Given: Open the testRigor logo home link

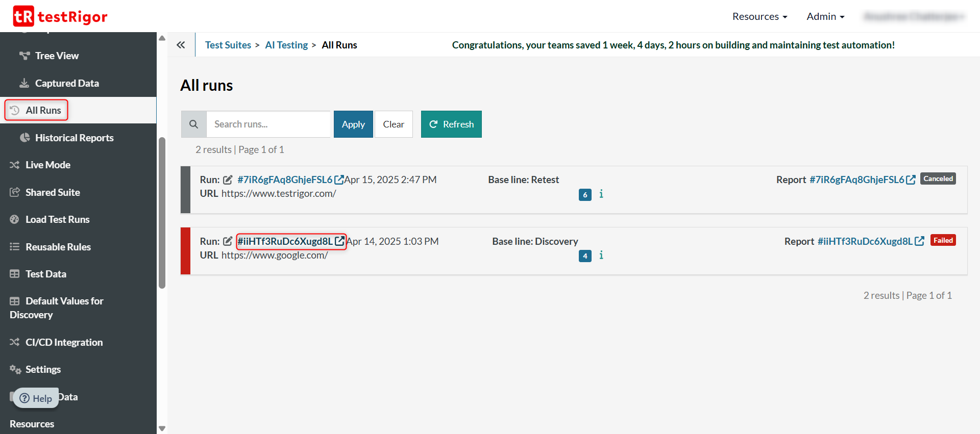Looking at the screenshot, I should point(60,16).
